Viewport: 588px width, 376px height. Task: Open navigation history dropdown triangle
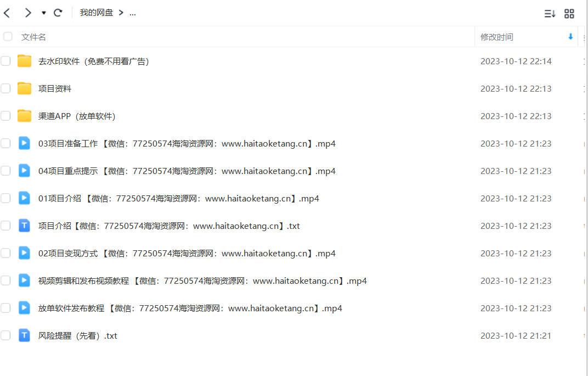pyautogui.click(x=44, y=13)
